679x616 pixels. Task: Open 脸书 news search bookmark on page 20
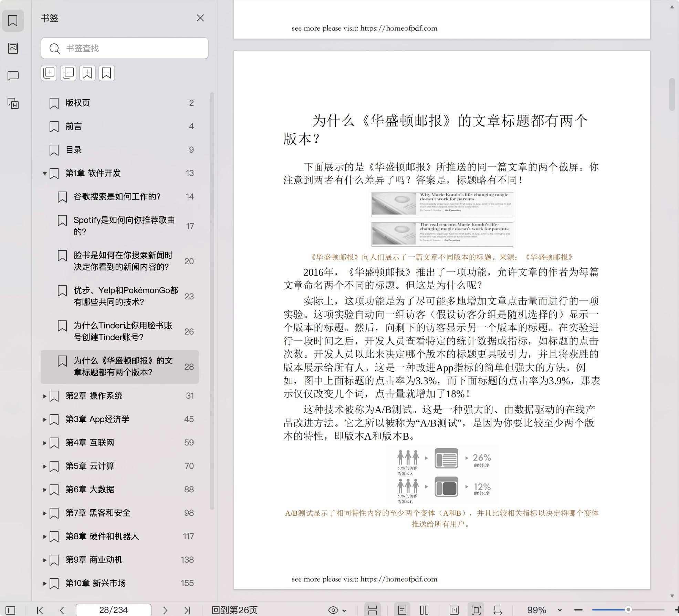point(120,261)
